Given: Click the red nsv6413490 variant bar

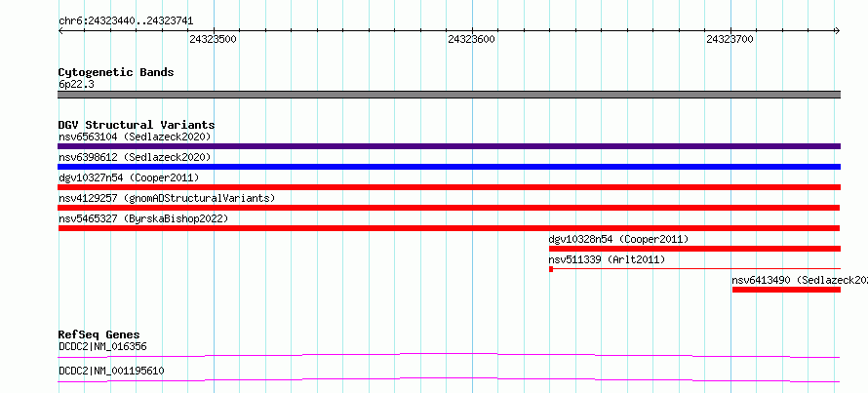Looking at the screenshot, I should 786,290.
